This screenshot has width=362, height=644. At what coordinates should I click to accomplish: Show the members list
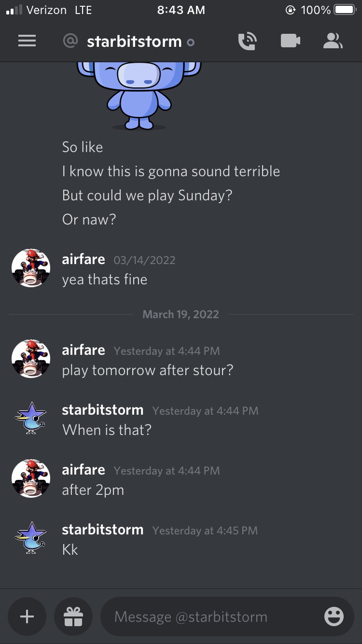(333, 42)
